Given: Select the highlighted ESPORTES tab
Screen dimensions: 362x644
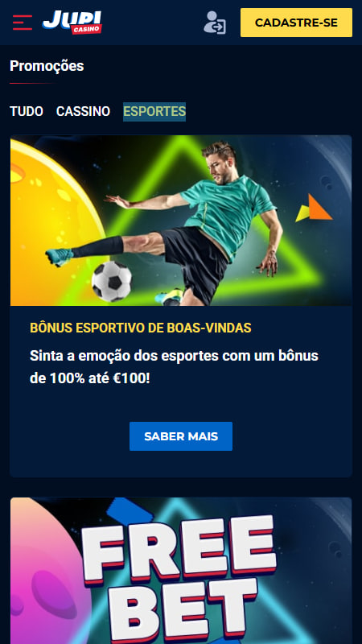Looking at the screenshot, I should (x=154, y=112).
